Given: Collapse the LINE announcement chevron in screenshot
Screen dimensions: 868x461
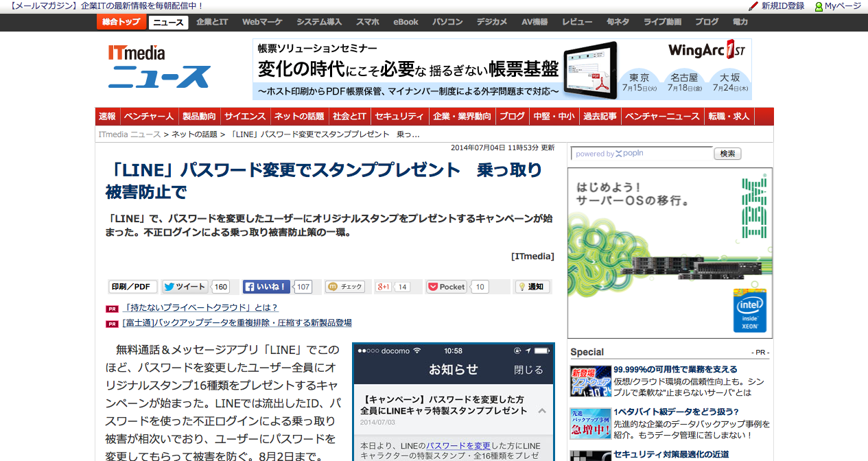Looking at the screenshot, I should 542,411.
